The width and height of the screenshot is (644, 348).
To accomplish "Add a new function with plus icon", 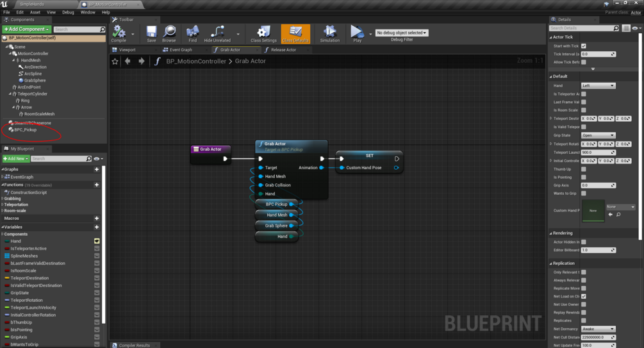I will click(x=97, y=185).
